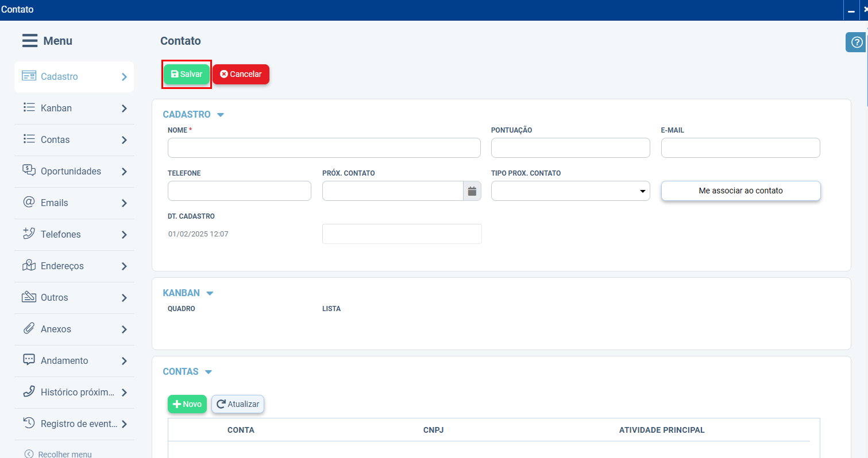The height and width of the screenshot is (458, 868).
Task: Click the Telefone input field
Action: [x=240, y=191]
